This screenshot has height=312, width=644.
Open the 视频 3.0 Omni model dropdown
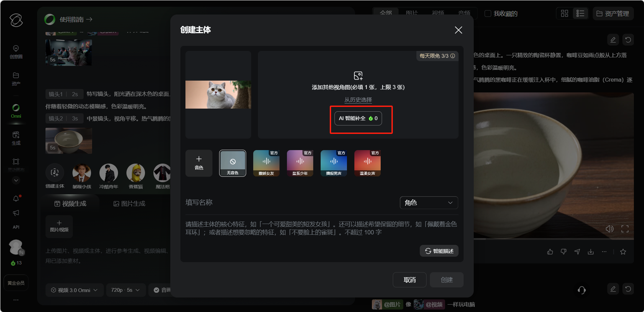75,290
